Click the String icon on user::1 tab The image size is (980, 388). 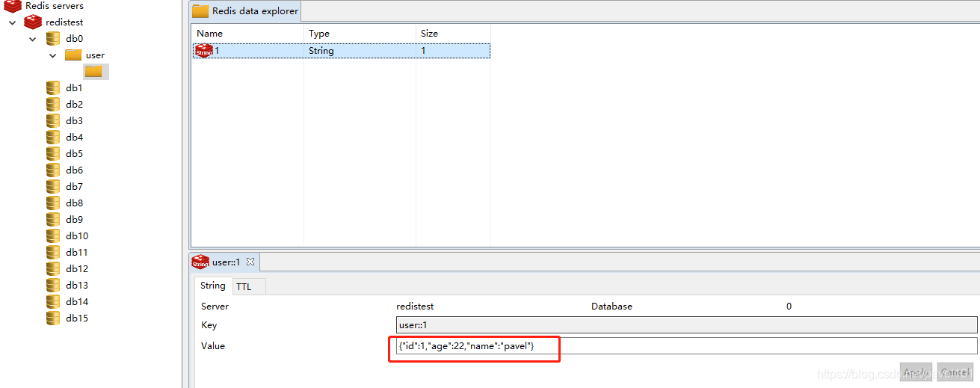click(200, 262)
